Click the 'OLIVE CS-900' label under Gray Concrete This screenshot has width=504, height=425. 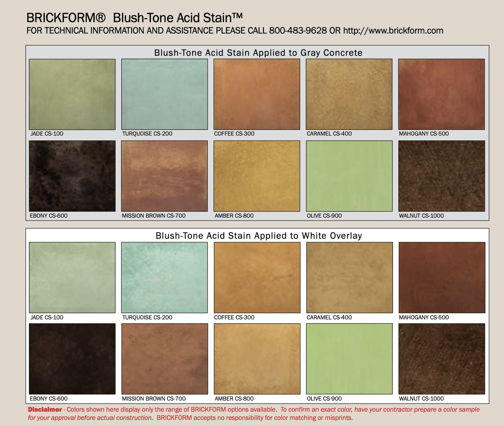(x=324, y=216)
